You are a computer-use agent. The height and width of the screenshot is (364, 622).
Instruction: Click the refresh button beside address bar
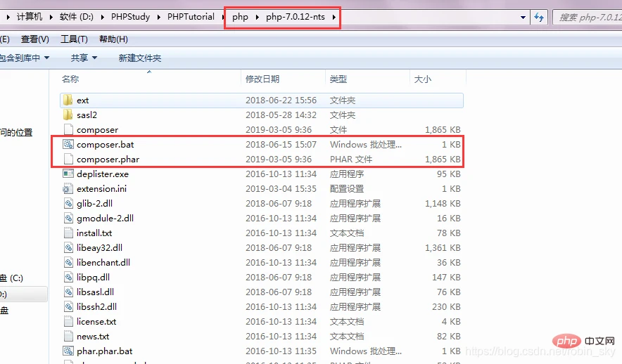pyautogui.click(x=540, y=17)
